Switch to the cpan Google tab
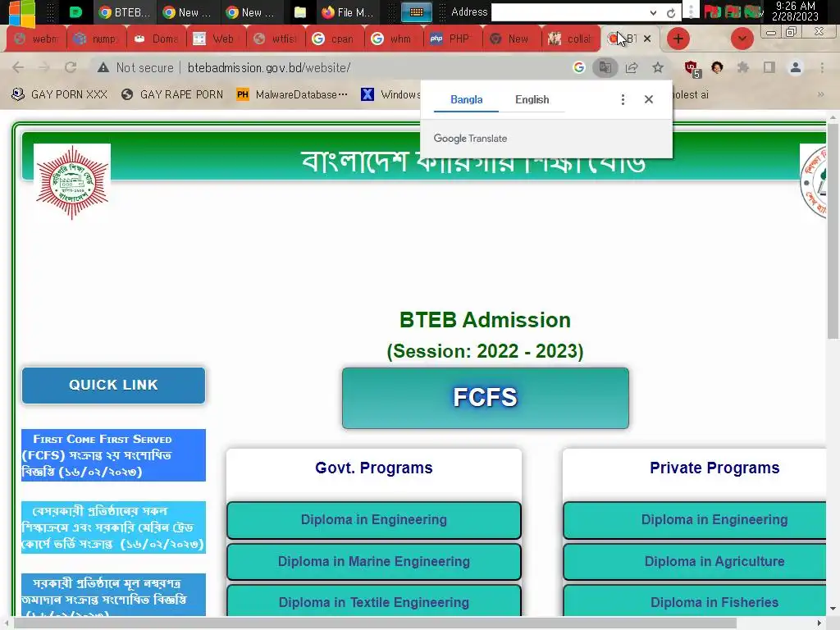The image size is (840, 630). tap(333, 39)
